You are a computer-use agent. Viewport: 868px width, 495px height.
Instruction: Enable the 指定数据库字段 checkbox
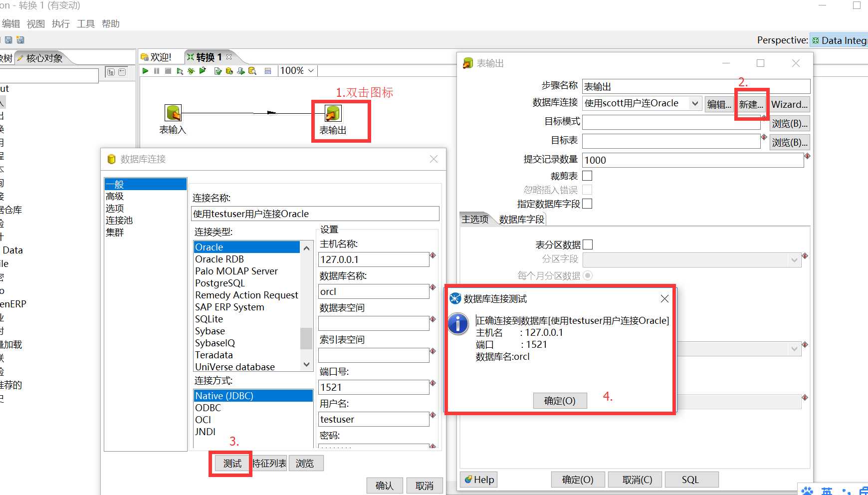(587, 204)
